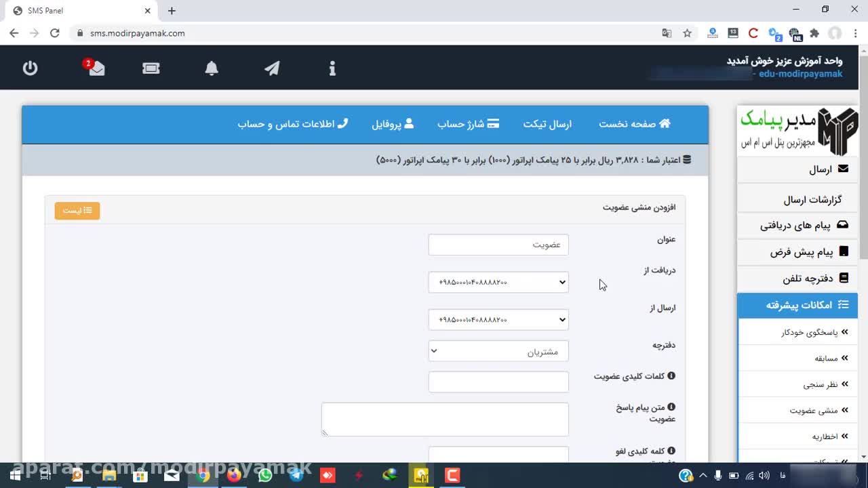Open پروفایل in the navbar
Viewport: 868px width, 488px height.
pos(393,124)
